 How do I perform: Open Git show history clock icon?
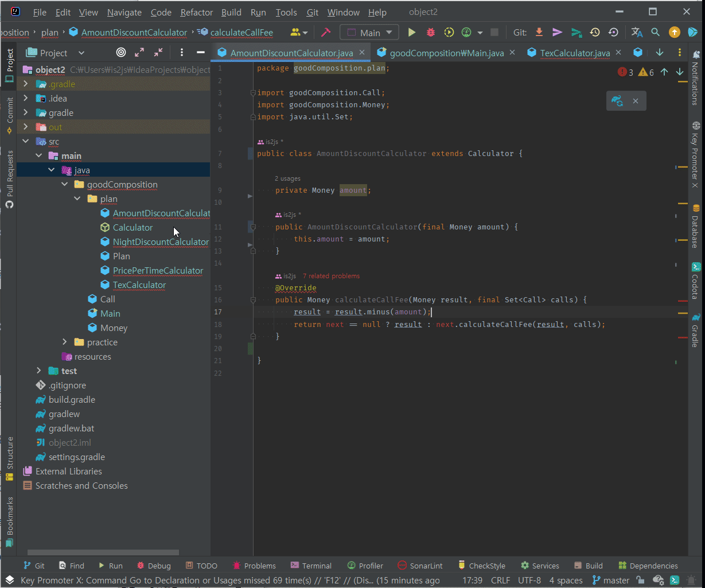point(595,33)
